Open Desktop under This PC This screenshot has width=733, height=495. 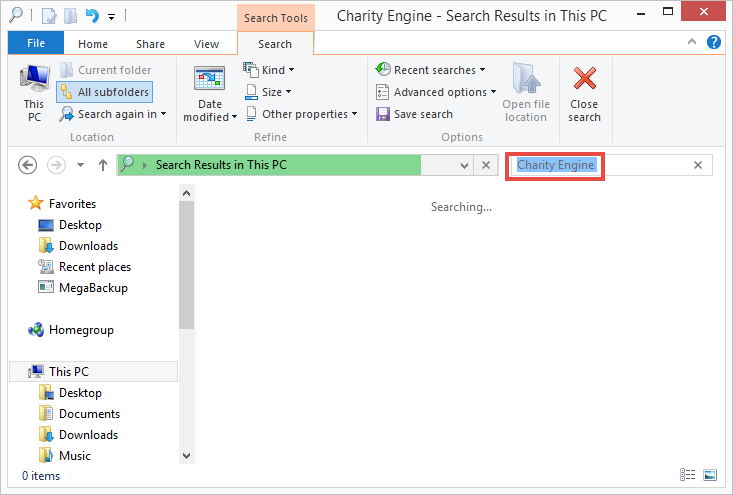(70, 393)
